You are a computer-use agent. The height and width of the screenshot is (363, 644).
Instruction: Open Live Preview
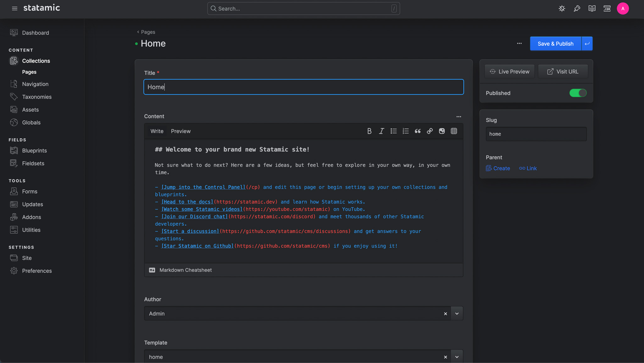coord(509,72)
